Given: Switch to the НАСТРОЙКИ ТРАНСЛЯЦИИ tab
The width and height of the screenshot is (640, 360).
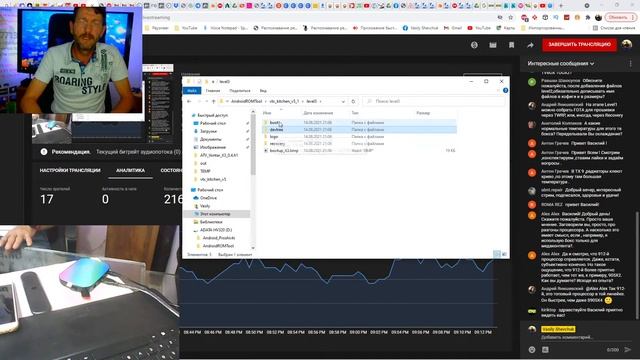Looking at the screenshot, I should click(x=70, y=170).
